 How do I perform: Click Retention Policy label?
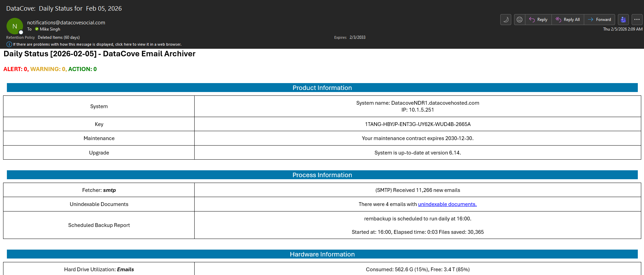pyautogui.click(x=20, y=37)
